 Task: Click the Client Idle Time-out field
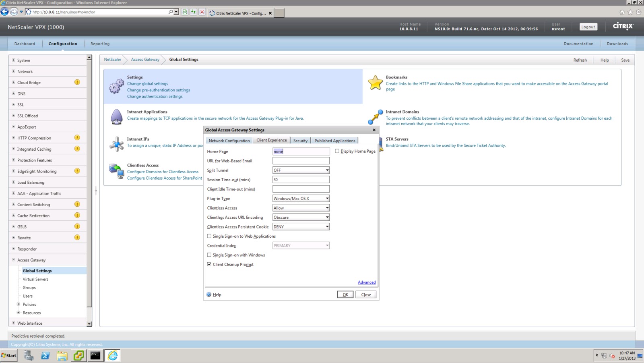click(301, 189)
